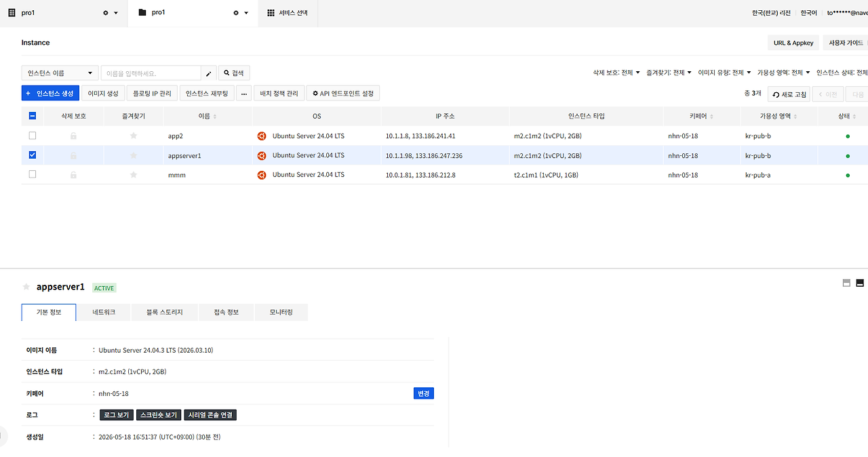Screen dimensions: 868x457
Task: Open the 인스턴스 이름 search type dropdown
Action: click(x=60, y=73)
